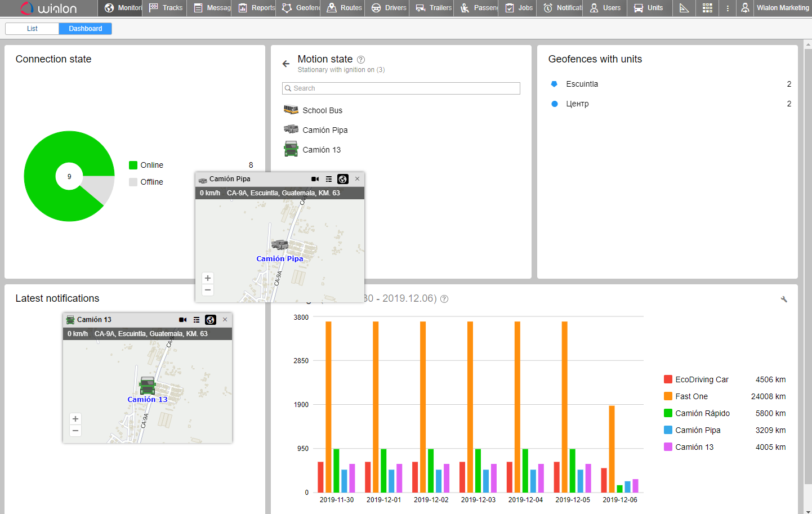Toggle the globe map mode in Camión Pipa window
This screenshot has width=812, height=514.
tap(343, 179)
